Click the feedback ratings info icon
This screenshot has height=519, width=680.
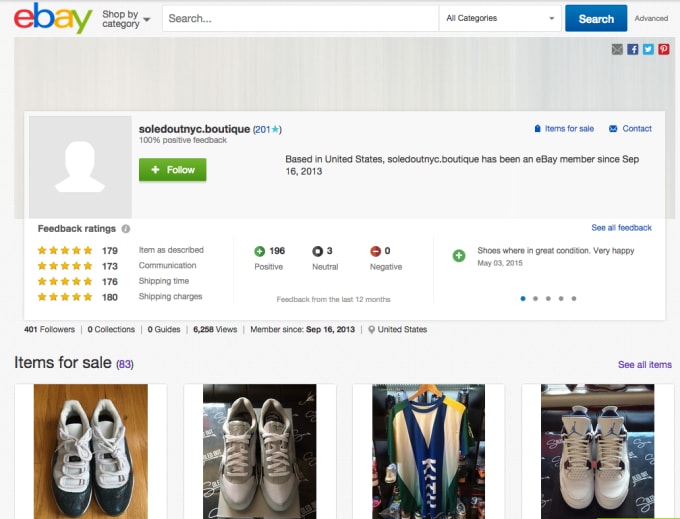tap(126, 228)
